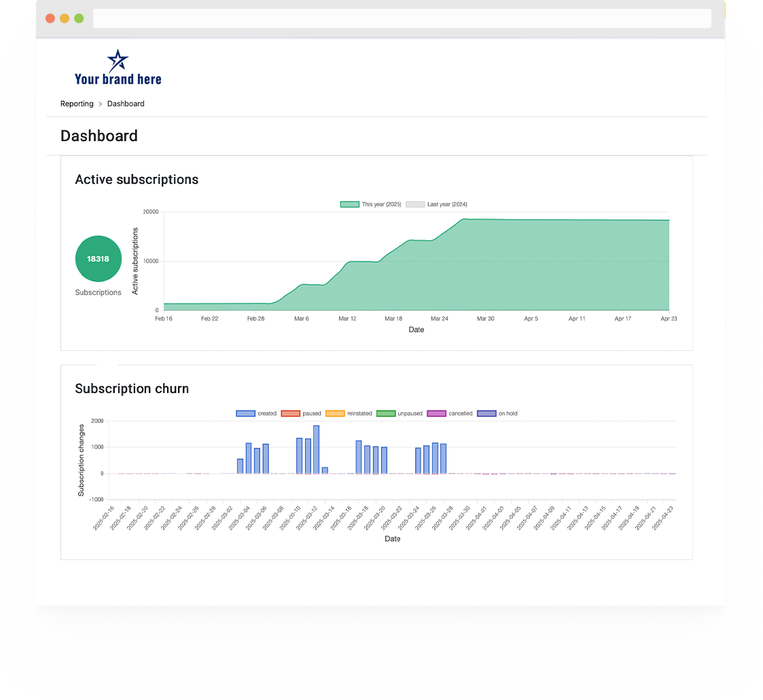Click the '2000' churn y-axis value
The width and height of the screenshot is (763, 700).
coord(97,421)
